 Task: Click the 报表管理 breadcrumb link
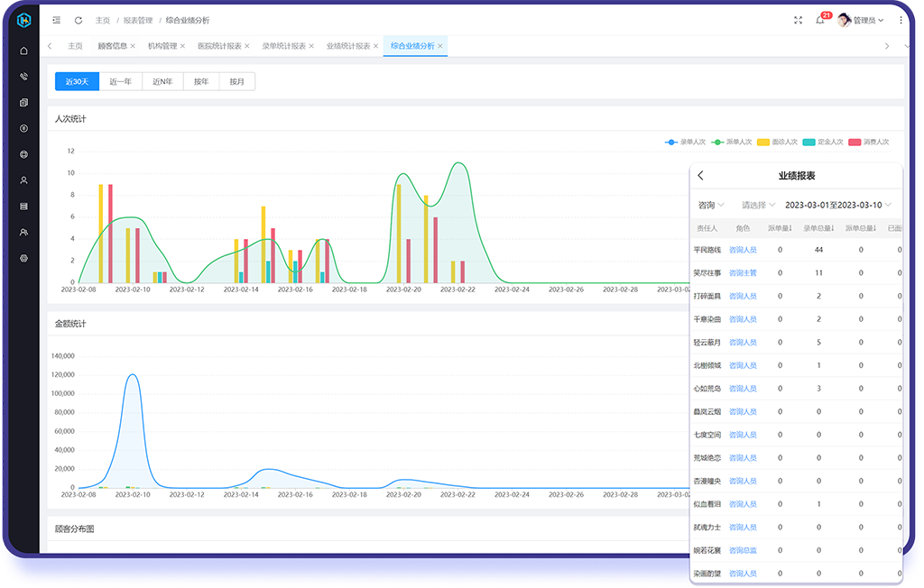tap(138, 20)
